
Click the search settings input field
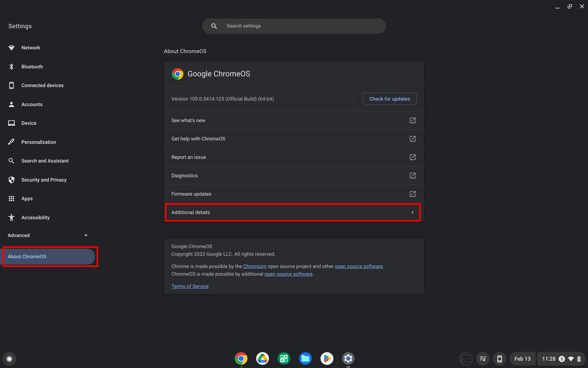293,26
